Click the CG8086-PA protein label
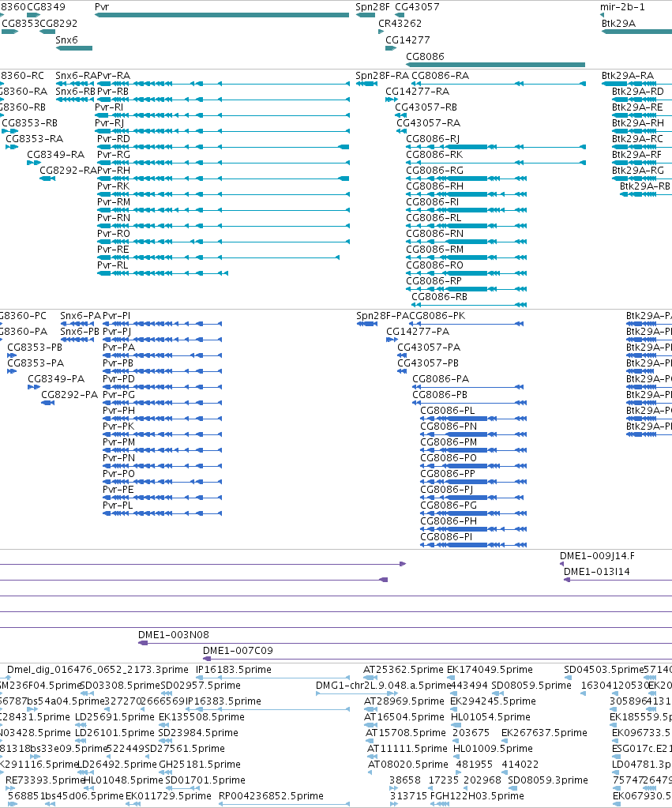Screen dimensions: 672x808 coord(441,379)
